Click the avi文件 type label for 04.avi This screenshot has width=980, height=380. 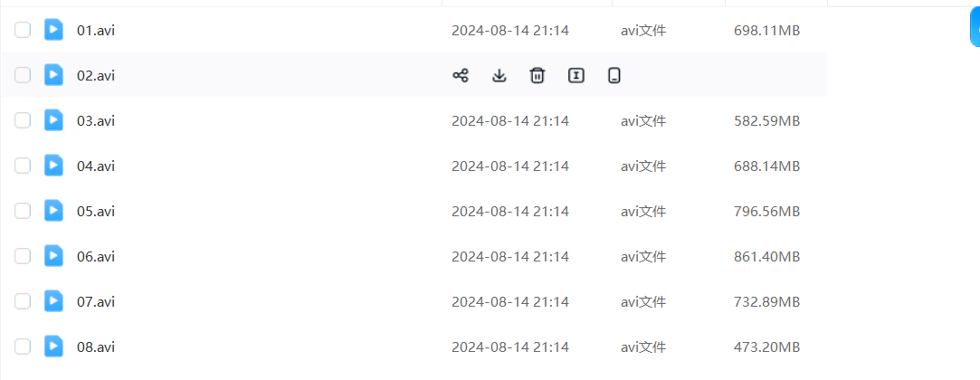pyautogui.click(x=643, y=166)
